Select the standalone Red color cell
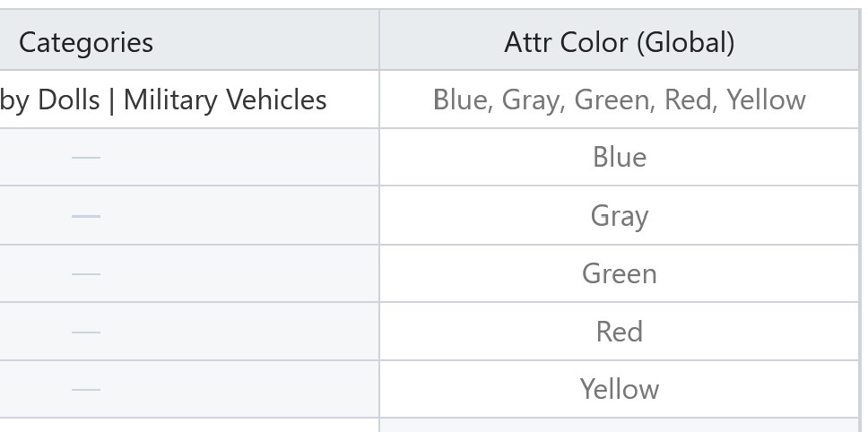 point(619,332)
